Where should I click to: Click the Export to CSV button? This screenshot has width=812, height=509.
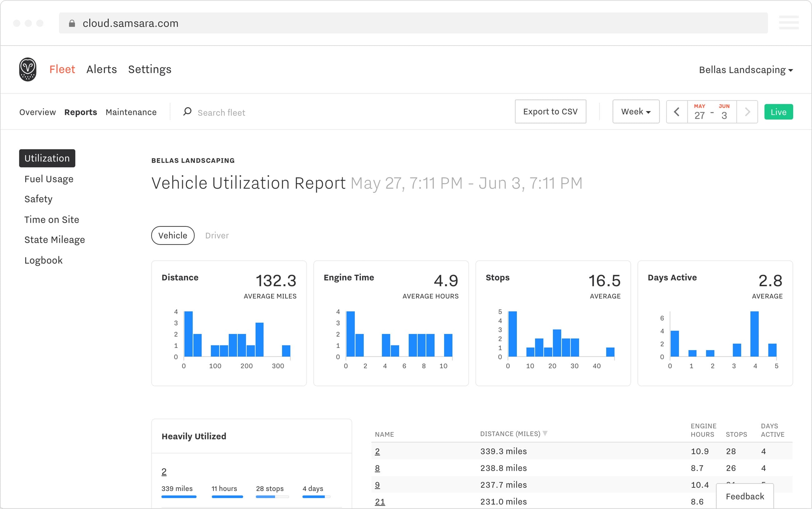coord(550,112)
